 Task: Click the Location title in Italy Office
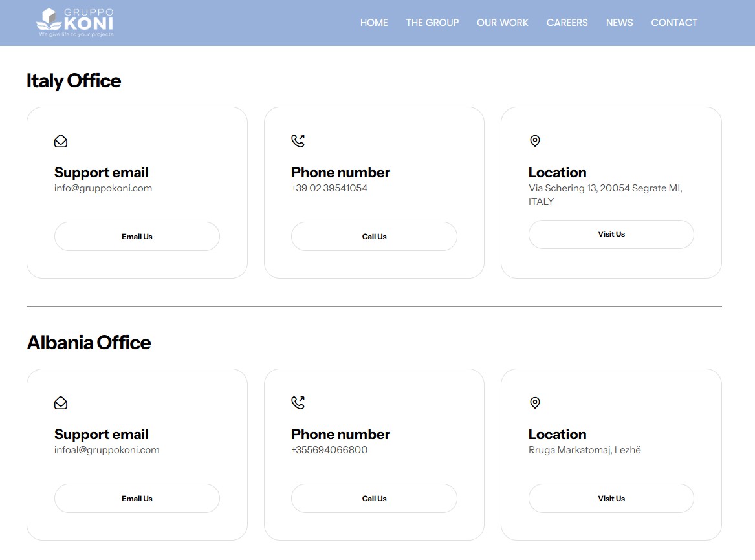click(x=557, y=172)
